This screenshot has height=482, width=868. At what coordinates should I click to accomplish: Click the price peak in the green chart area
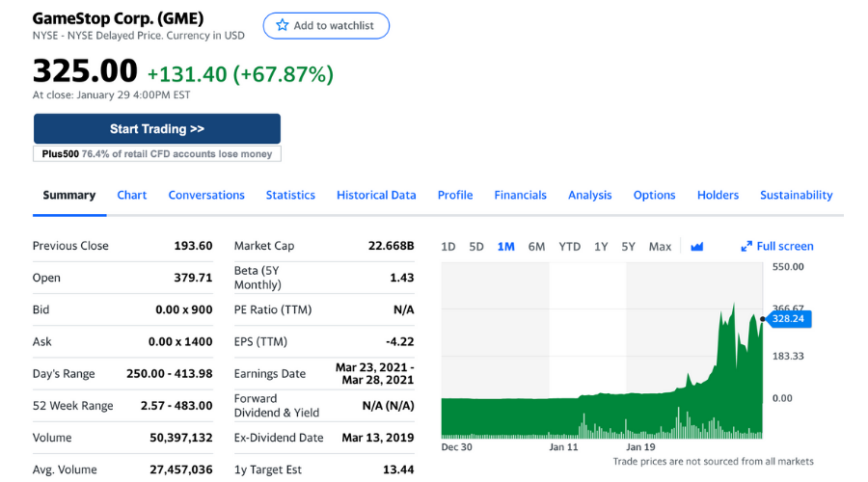point(733,305)
